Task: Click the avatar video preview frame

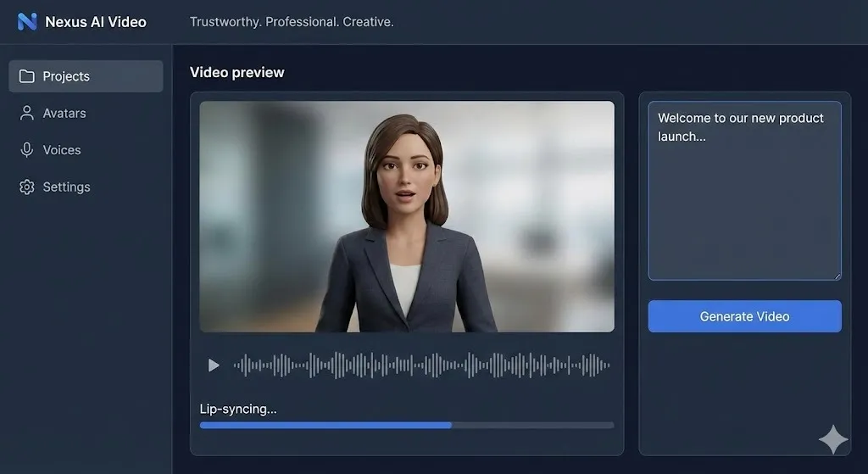Action: (x=407, y=216)
